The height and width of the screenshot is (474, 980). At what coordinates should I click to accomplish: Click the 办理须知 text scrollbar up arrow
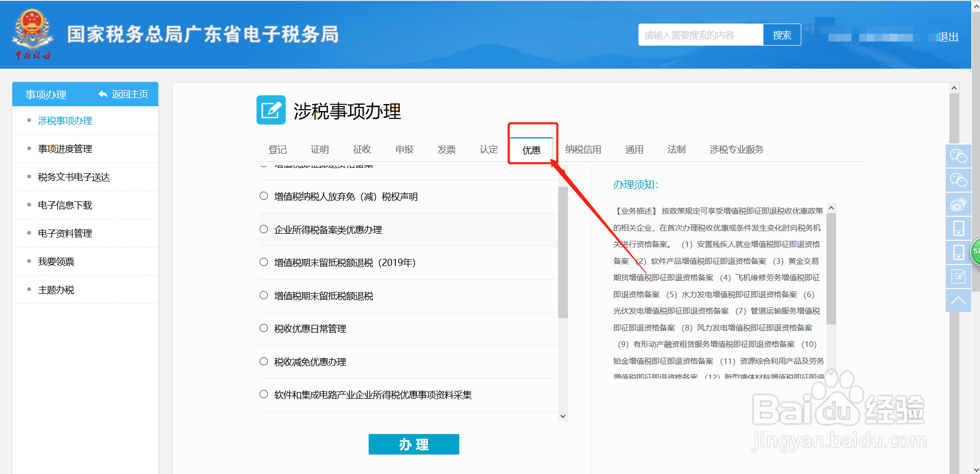point(831,208)
